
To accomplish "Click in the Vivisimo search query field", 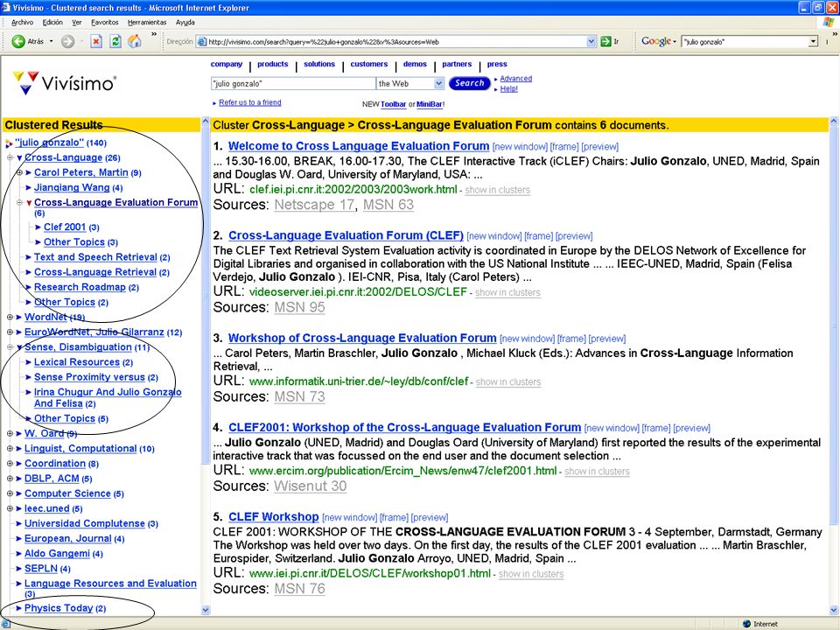I will click(x=293, y=84).
